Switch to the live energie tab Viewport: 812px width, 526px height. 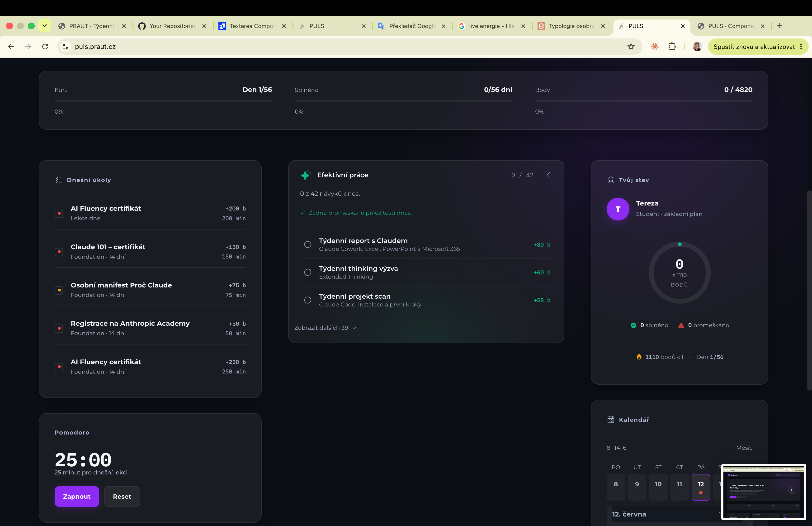coord(491,26)
